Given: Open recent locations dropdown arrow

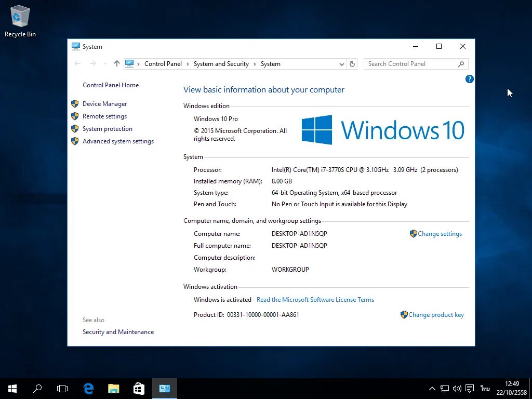Looking at the screenshot, I should pyautogui.click(x=105, y=64).
